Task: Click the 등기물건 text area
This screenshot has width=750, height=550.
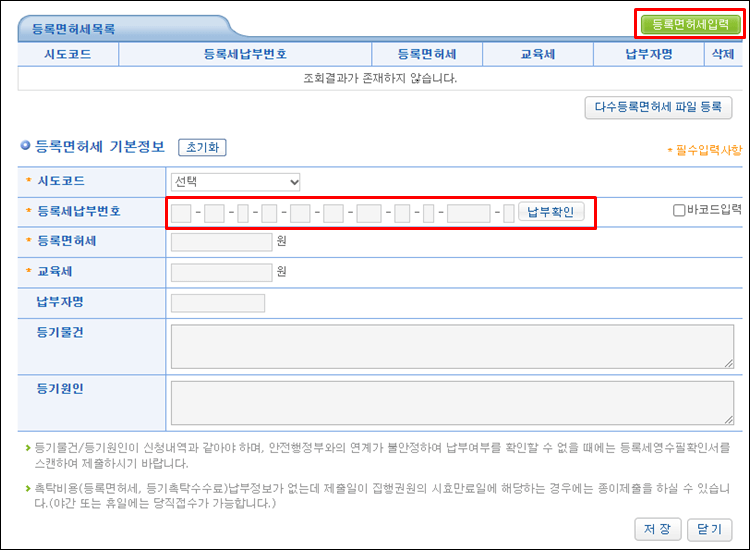Action: click(452, 347)
